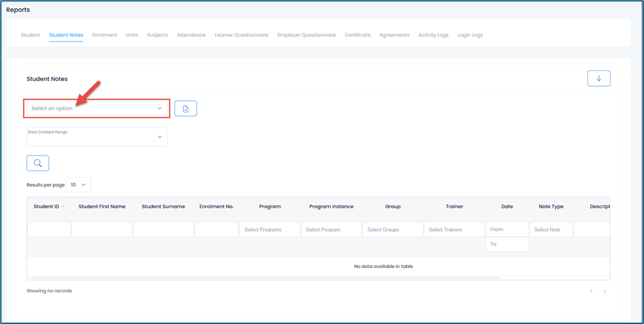Click the Student Surname filter field
644x324 pixels.
pos(163,230)
